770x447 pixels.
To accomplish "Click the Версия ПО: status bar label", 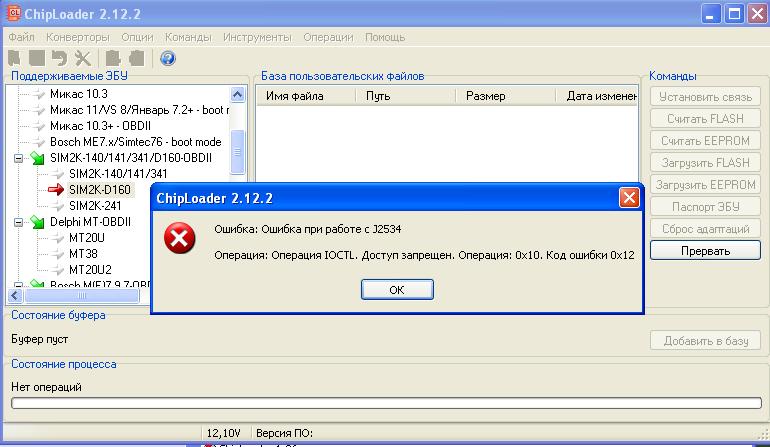I will tap(284, 433).
